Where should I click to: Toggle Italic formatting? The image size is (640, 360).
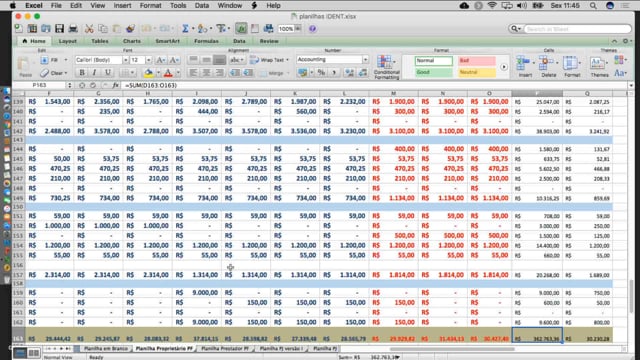94,73
